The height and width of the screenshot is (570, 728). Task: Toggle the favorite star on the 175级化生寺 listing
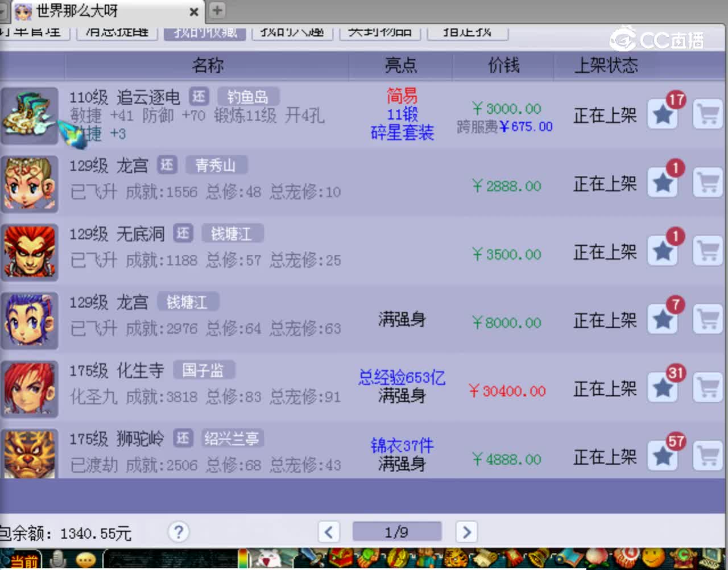[x=663, y=387]
